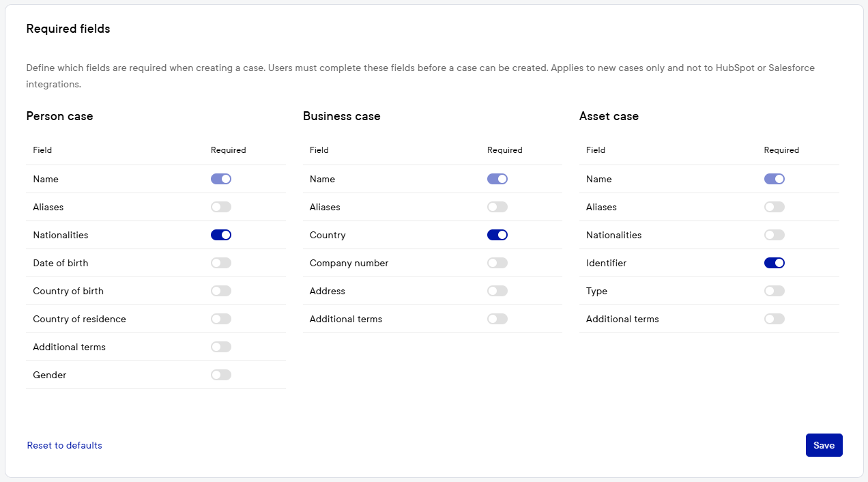Turn on Address required switch
This screenshot has height=482, width=868.
tap(497, 291)
